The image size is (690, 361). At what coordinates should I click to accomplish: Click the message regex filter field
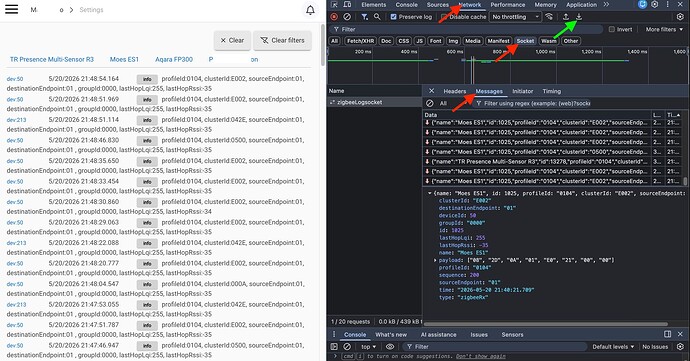[x=532, y=103]
